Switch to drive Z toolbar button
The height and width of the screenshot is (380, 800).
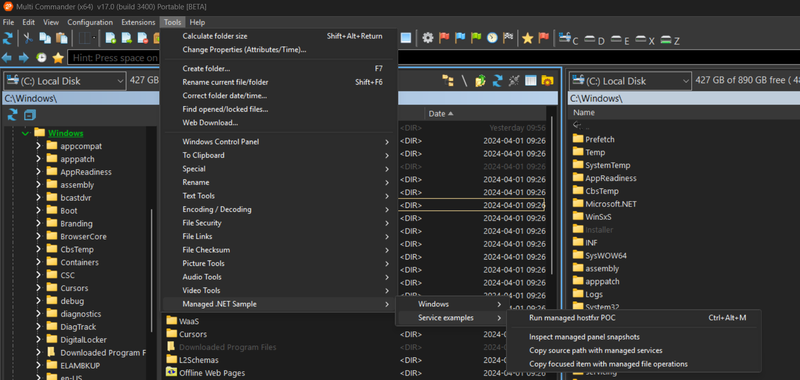click(x=670, y=39)
